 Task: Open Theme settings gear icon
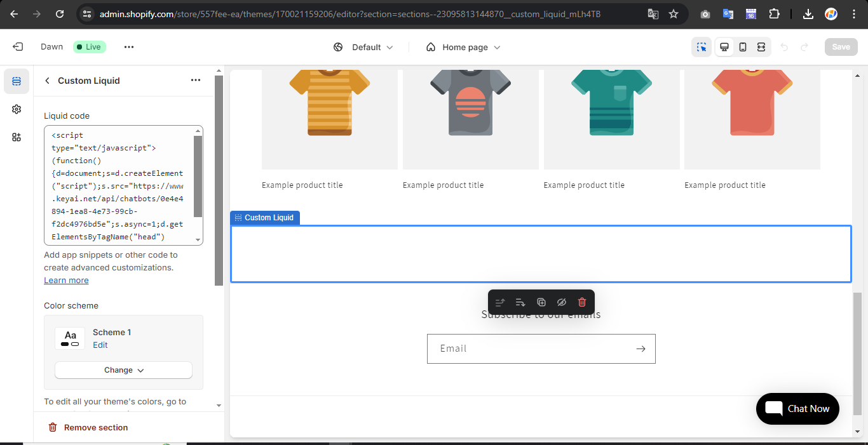(17, 109)
